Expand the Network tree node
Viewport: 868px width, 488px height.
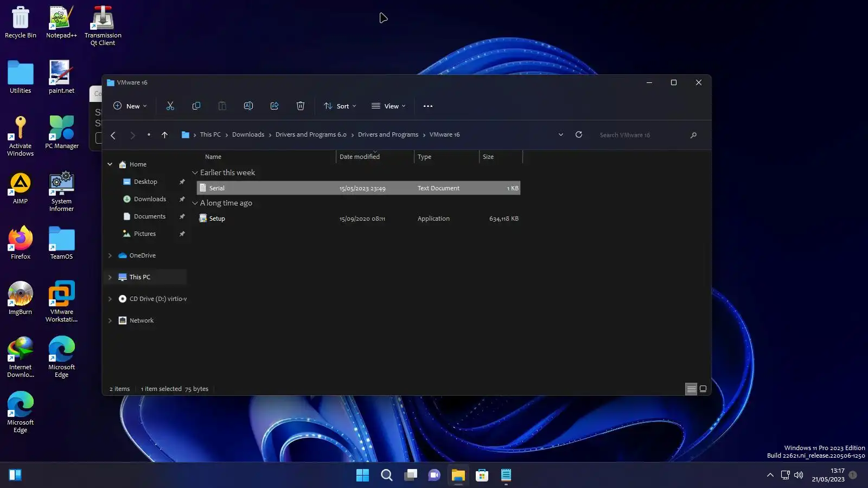110,320
